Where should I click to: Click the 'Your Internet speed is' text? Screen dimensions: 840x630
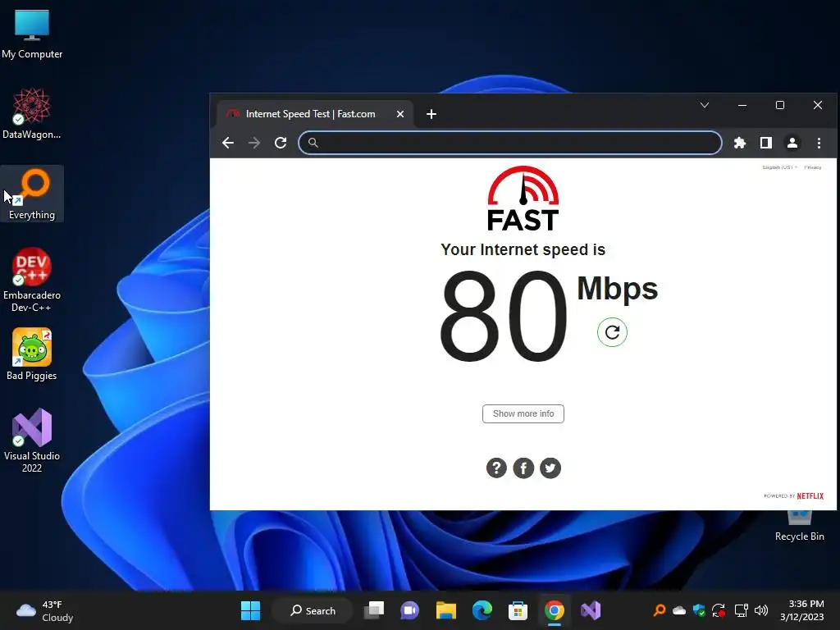point(523,249)
